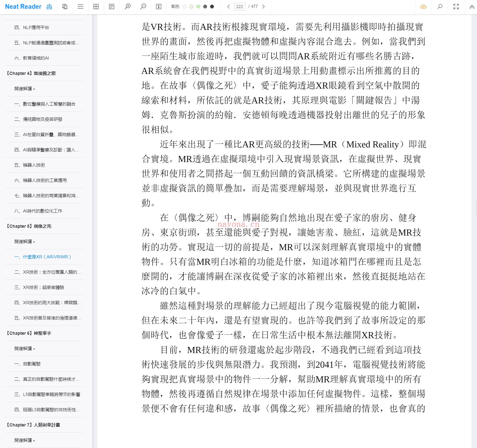This screenshot has width=477, height=448.
Task: Open 三、XR技術：超感官體驗
Action: pyautogui.click(x=39, y=287)
